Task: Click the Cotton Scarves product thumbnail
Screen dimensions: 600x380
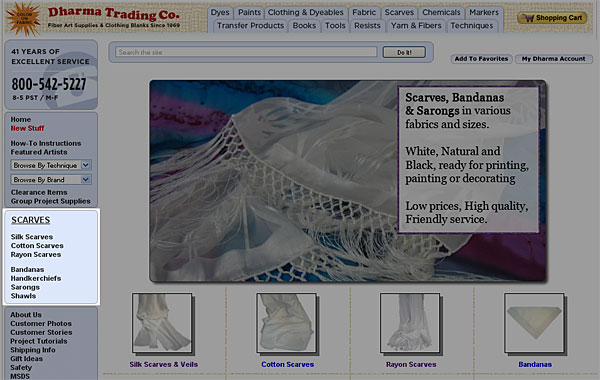Action: point(287,323)
